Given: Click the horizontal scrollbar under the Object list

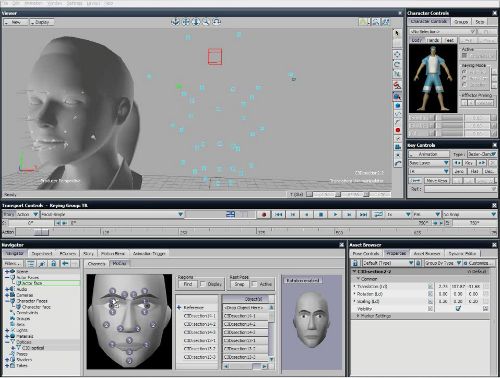Looking at the screenshot, I should pyautogui.click(x=245, y=366).
